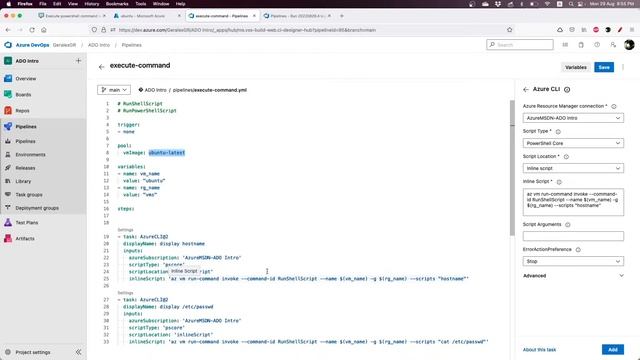This screenshot has height=360, width=640.
Task: Click info icon for Script Location
Action: click(x=566, y=157)
